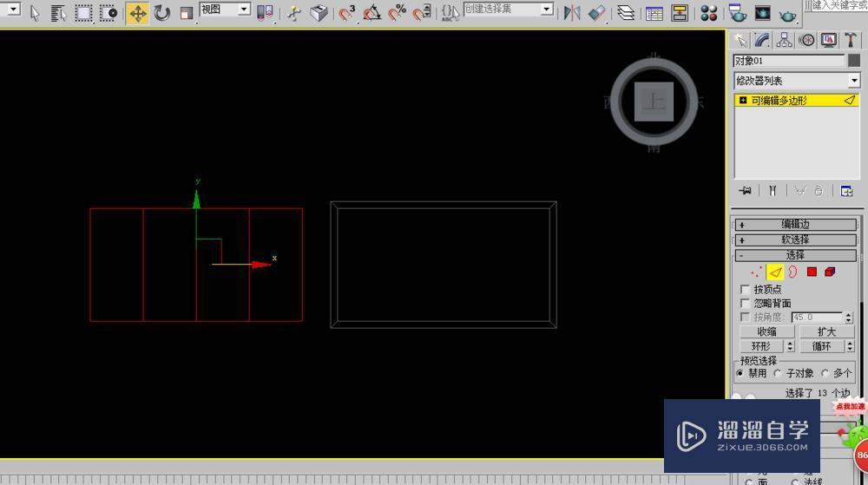The height and width of the screenshot is (485, 868).
Task: Click the ViewCube 上 face
Action: pyautogui.click(x=654, y=102)
